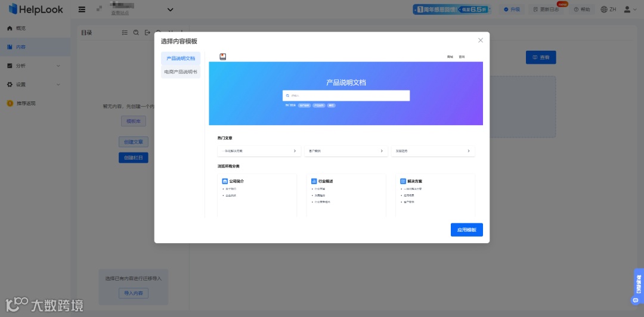Click the 客户案例 hot article card
The height and width of the screenshot is (317, 644).
click(x=346, y=151)
